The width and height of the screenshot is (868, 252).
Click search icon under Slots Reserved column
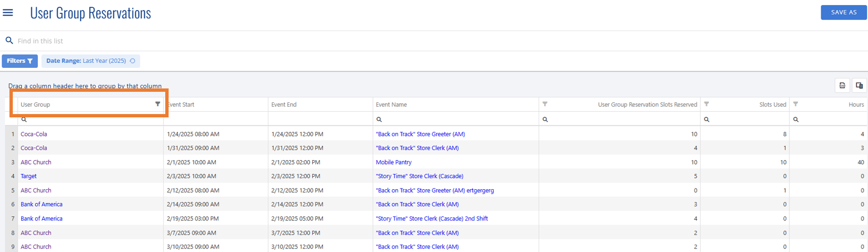pyautogui.click(x=545, y=120)
